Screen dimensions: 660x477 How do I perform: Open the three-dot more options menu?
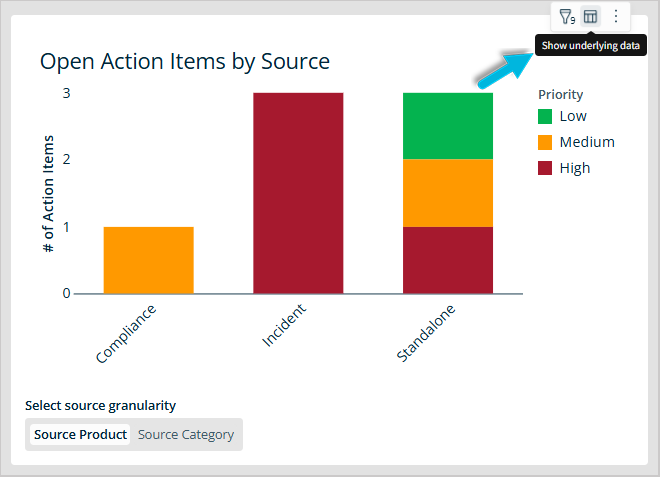point(616,16)
